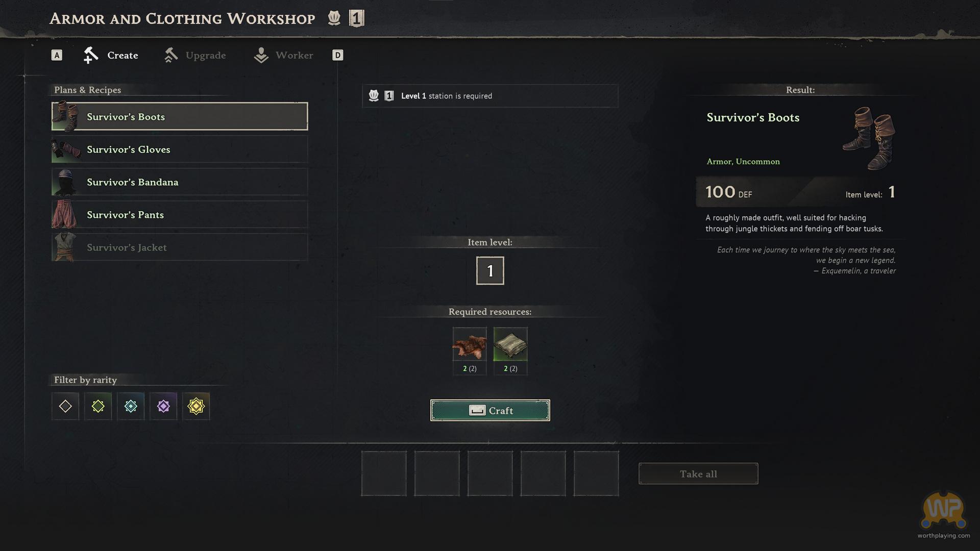The width and height of the screenshot is (980, 551).
Task: Click the first empty crafting output slot
Action: pos(384,473)
